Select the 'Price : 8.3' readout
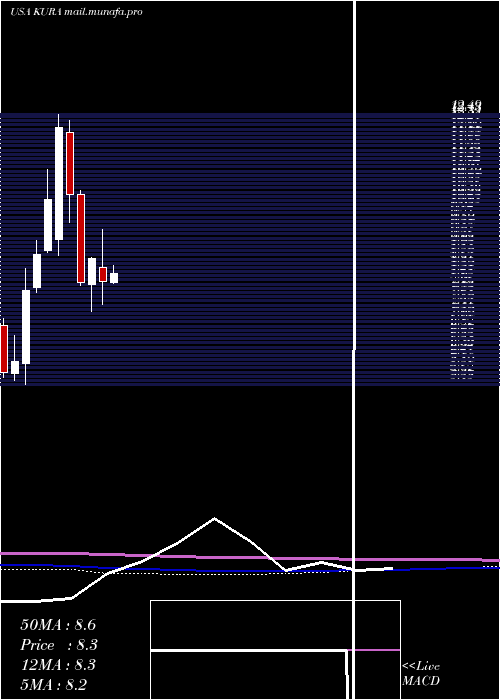This screenshot has width=500, height=700. pyautogui.click(x=59, y=645)
